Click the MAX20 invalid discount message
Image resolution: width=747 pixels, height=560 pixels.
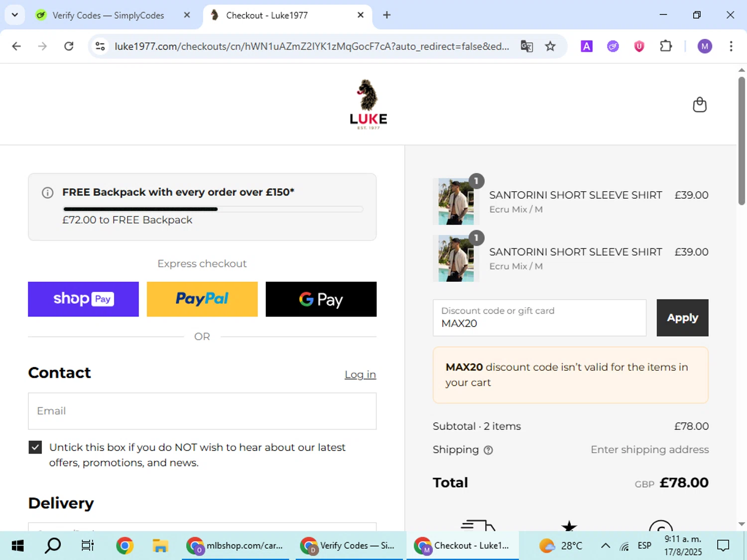tap(571, 375)
